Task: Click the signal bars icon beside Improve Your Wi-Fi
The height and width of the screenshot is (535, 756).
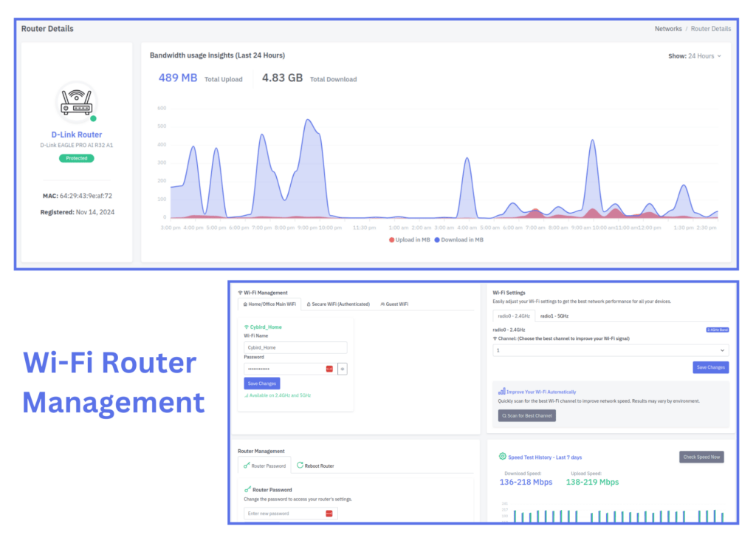Action: 502,392
